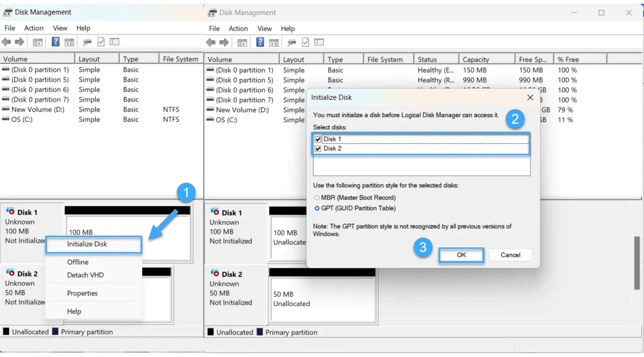Open Help menu in left window

click(83, 28)
